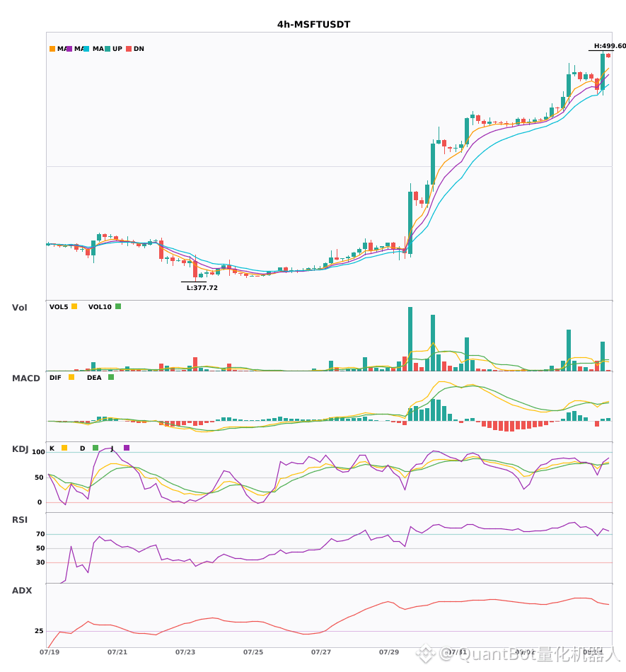The height and width of the screenshot is (672, 626).
Task: Select the green VOL10 legend swatch
Action: point(118,306)
